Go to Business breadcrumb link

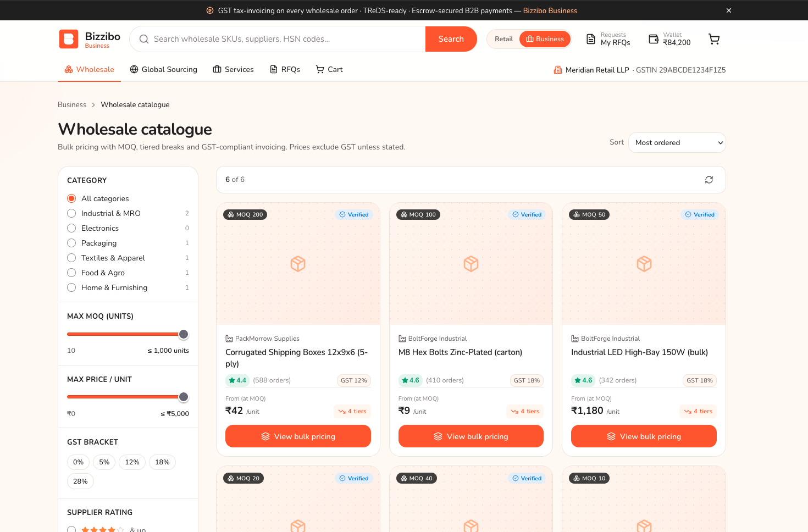pos(72,104)
